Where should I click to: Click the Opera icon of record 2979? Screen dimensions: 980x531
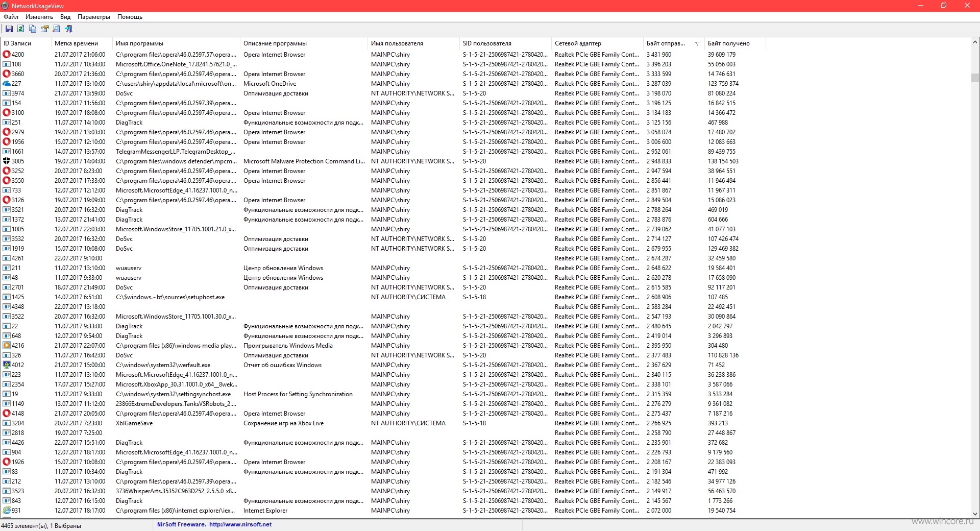click(x=7, y=132)
